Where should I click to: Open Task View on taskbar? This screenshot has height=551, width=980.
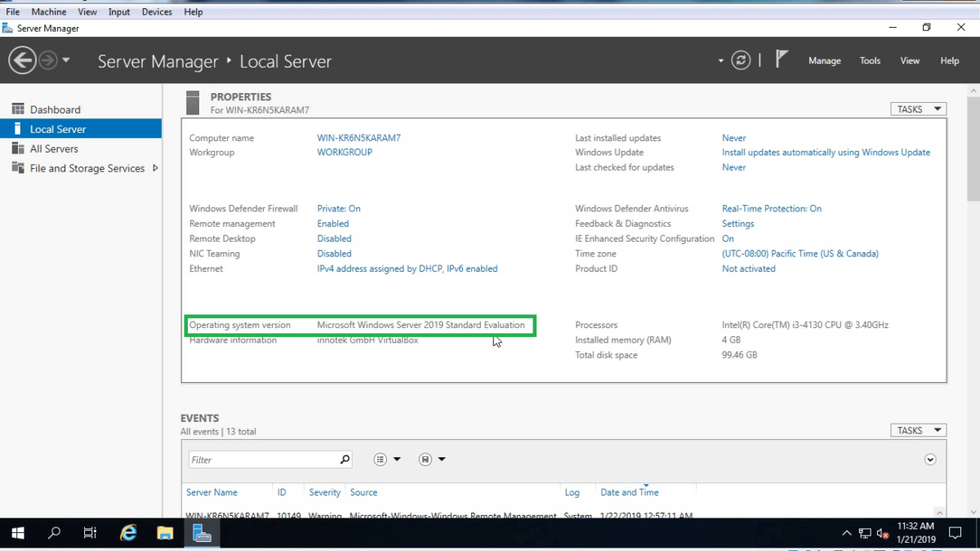[90, 534]
